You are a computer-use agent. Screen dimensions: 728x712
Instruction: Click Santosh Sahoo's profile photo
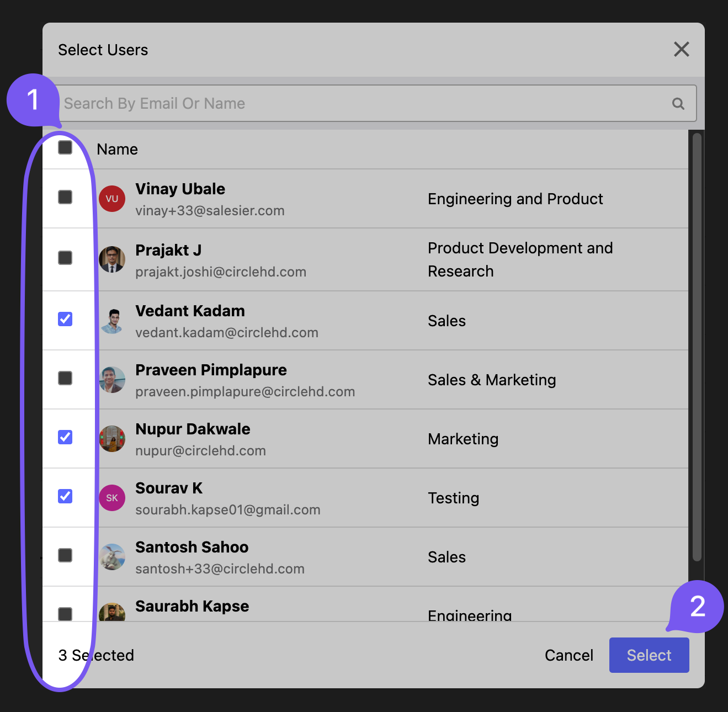click(x=112, y=557)
